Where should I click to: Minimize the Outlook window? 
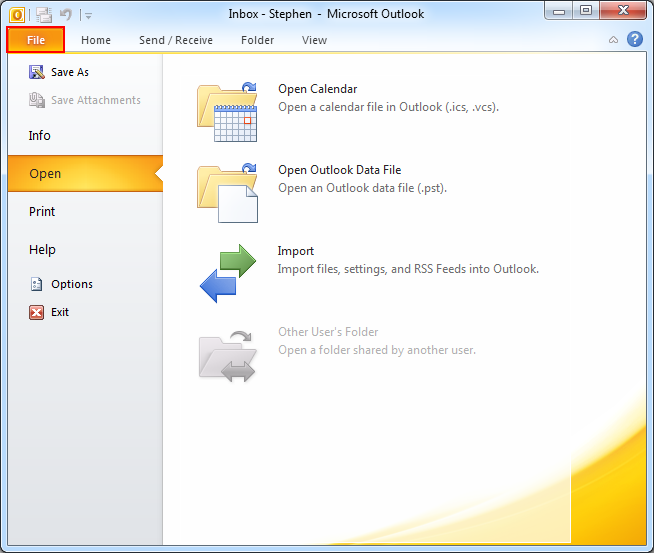click(558, 11)
